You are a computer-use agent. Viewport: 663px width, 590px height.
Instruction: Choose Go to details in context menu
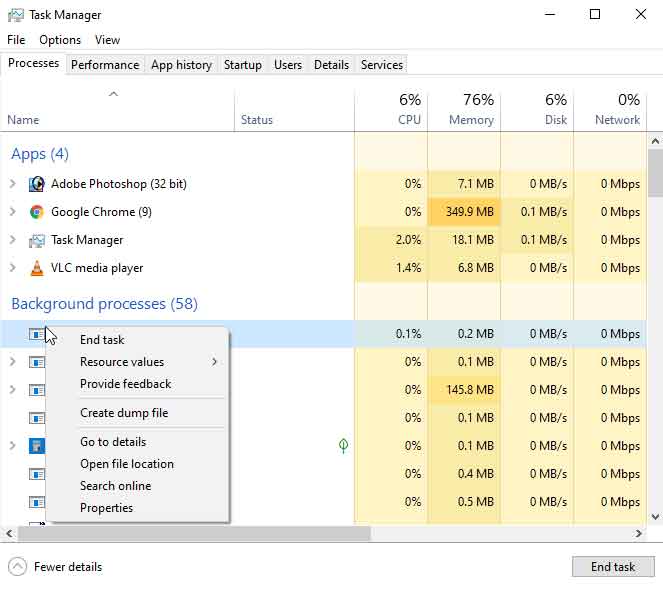click(x=138, y=442)
